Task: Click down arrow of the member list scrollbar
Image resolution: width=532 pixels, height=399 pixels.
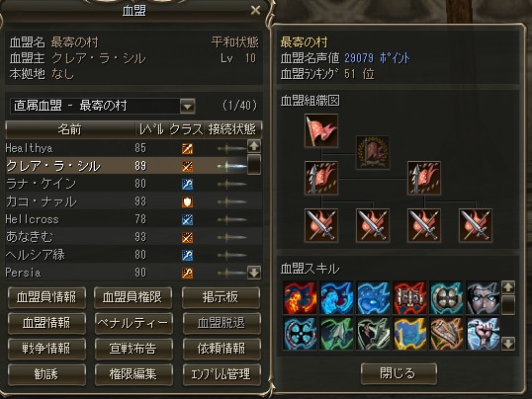Action: tap(254, 273)
